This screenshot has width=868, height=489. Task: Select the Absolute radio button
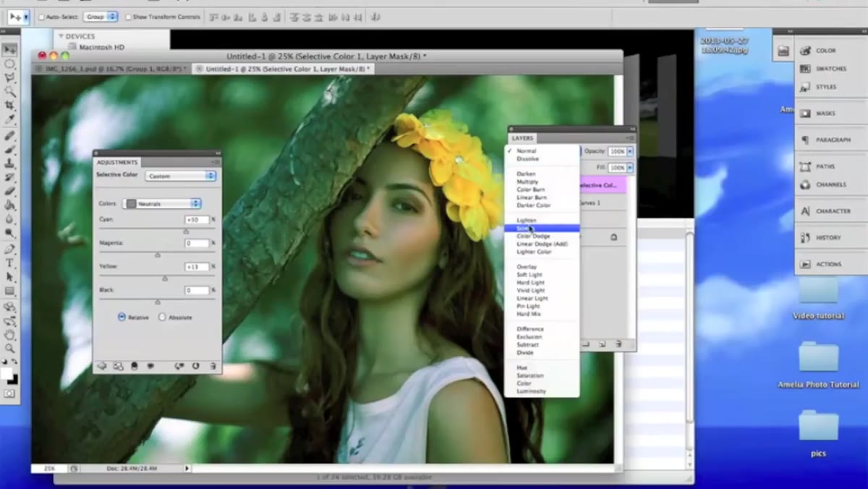[x=162, y=317]
